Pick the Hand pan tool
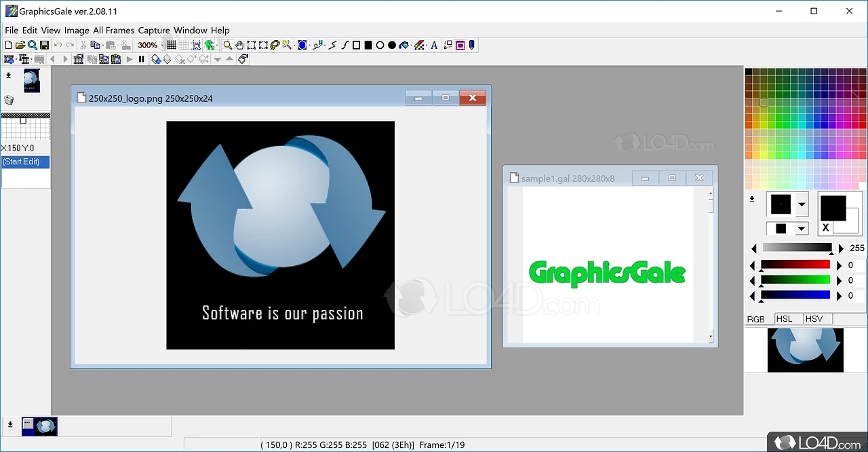868x452 pixels. pyautogui.click(x=239, y=45)
